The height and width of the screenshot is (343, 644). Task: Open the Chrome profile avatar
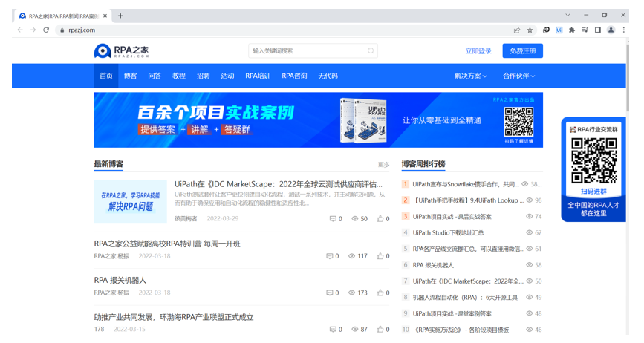click(611, 30)
